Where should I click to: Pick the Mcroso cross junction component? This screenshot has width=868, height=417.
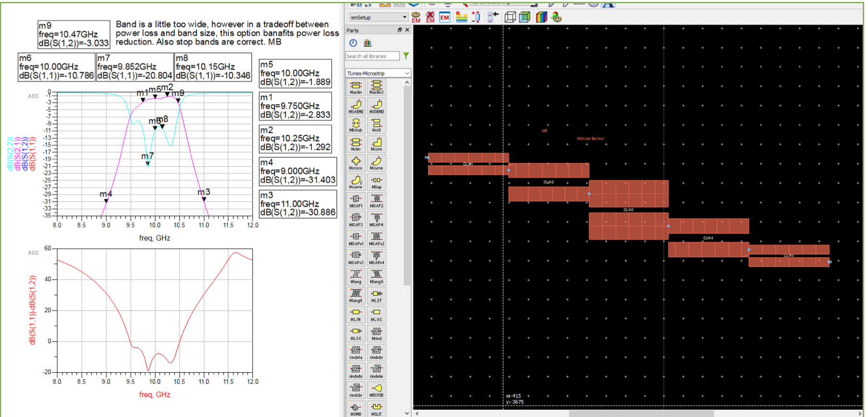coord(355,163)
